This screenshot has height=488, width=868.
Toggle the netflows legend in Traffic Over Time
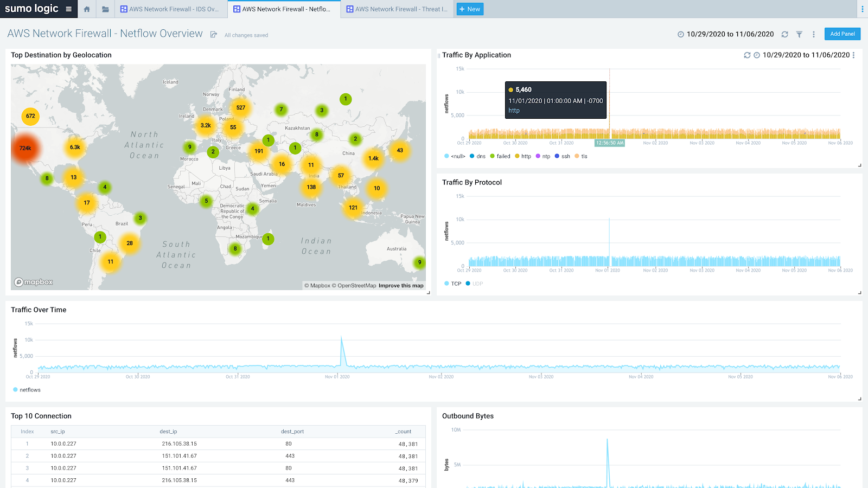(x=27, y=390)
